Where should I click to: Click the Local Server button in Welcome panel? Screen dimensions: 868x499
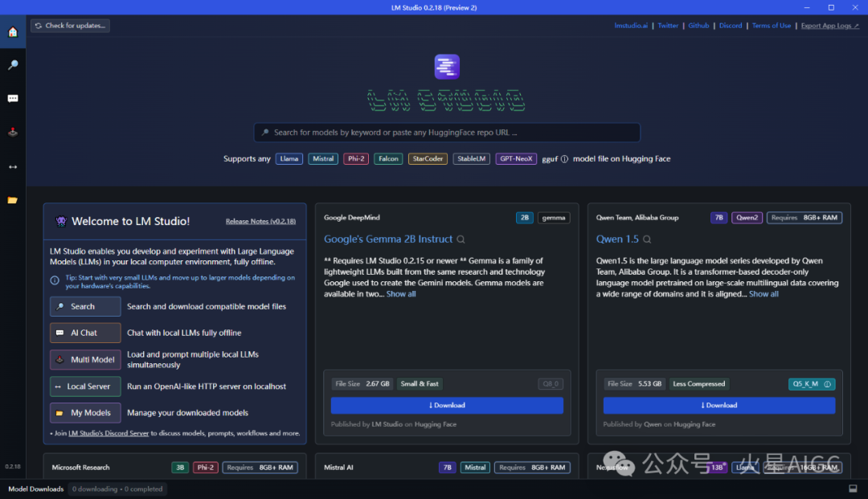pyautogui.click(x=85, y=387)
